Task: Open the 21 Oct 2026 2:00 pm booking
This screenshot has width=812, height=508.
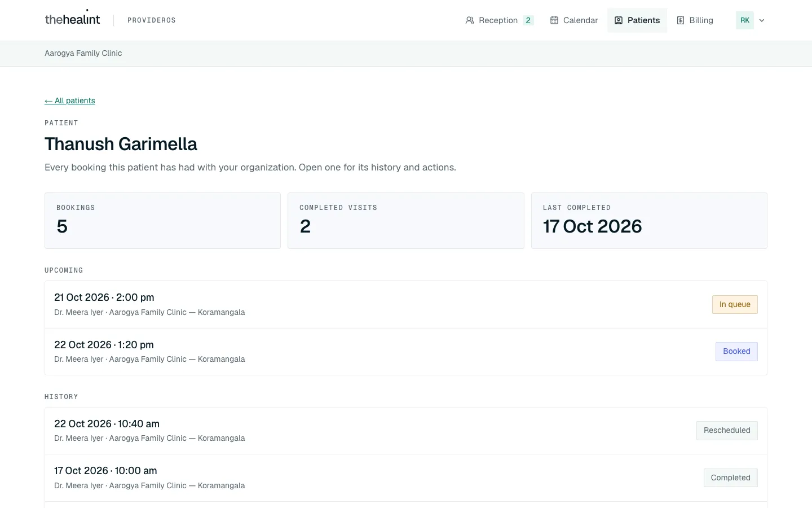Action: point(406,304)
